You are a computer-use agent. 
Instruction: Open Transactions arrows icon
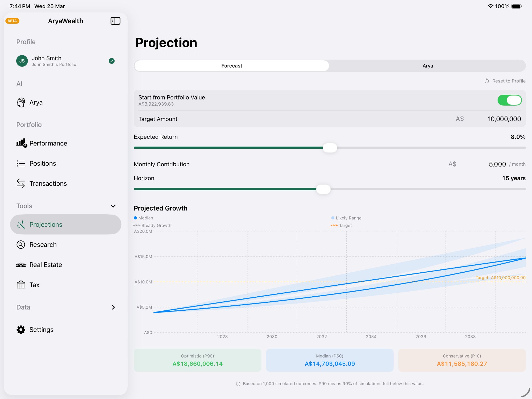[21, 183]
